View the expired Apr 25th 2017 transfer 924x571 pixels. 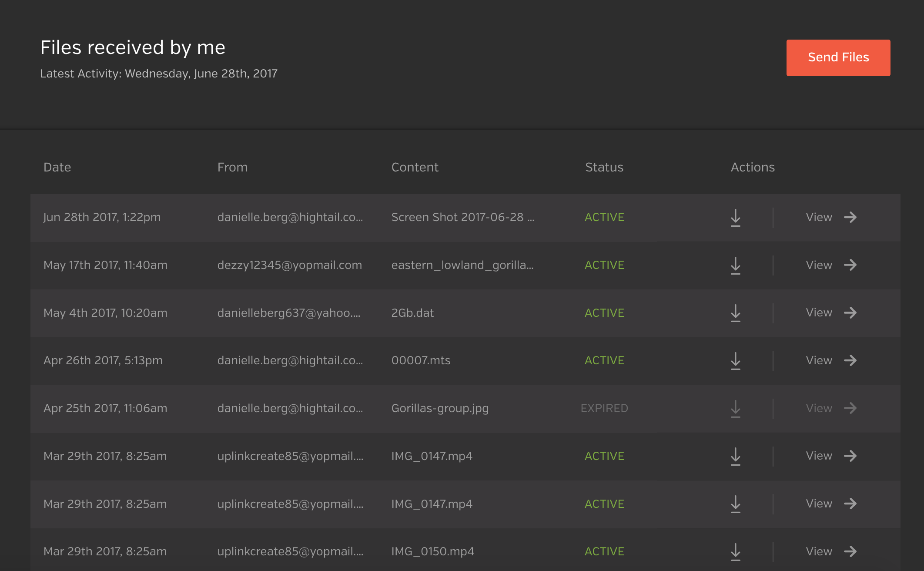tap(831, 408)
